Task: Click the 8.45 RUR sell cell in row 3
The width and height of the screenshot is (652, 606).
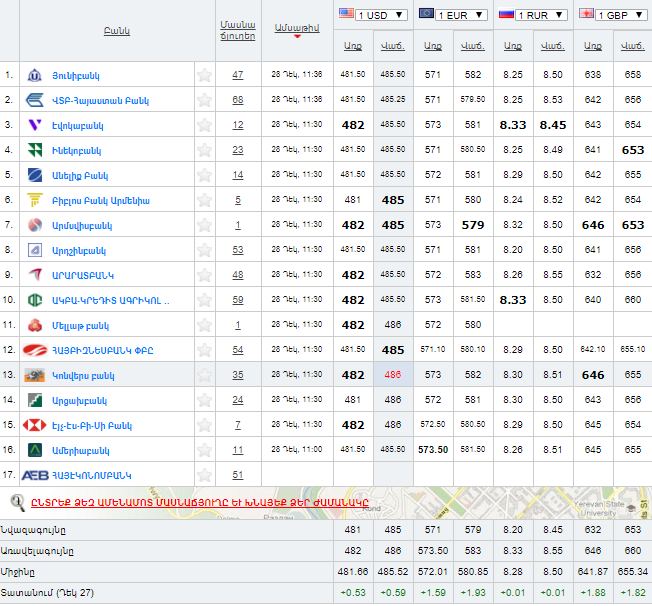Action: point(553,125)
